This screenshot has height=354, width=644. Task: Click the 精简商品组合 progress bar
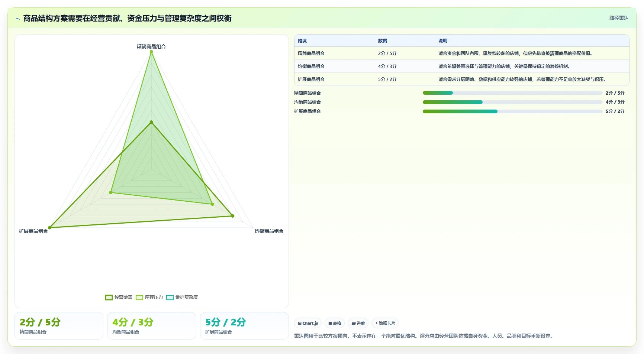point(512,93)
